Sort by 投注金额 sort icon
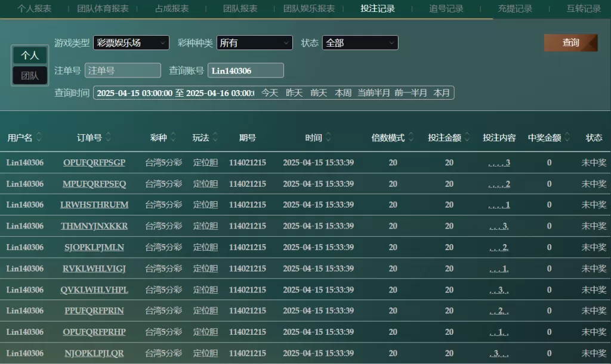The height and width of the screenshot is (364, 611). (x=467, y=138)
